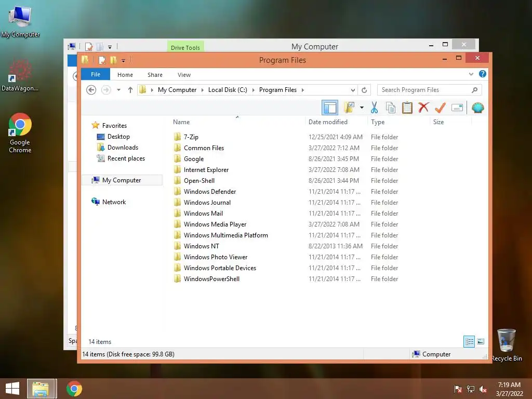The height and width of the screenshot is (399, 532).
Task: Select the Windows Defender folder
Action: pos(210,191)
